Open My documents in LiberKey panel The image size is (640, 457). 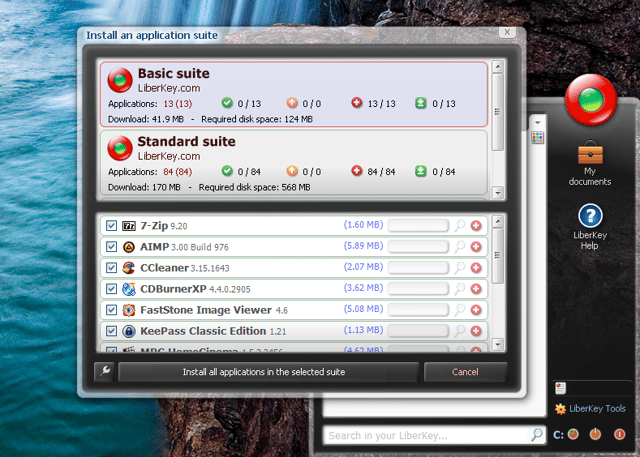coord(590,163)
